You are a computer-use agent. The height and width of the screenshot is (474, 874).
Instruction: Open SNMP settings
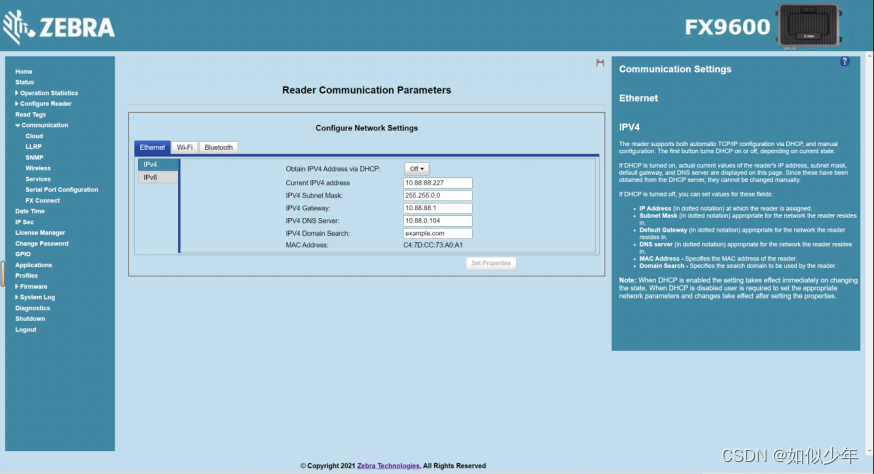(34, 157)
